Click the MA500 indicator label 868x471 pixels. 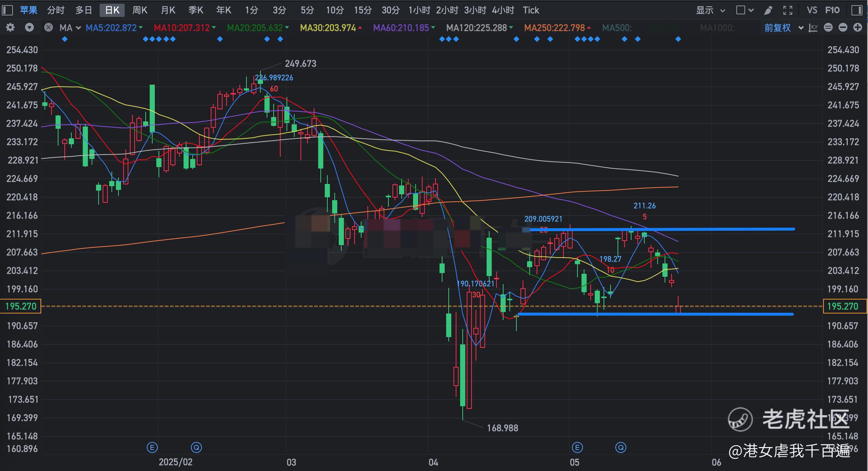[x=617, y=28]
